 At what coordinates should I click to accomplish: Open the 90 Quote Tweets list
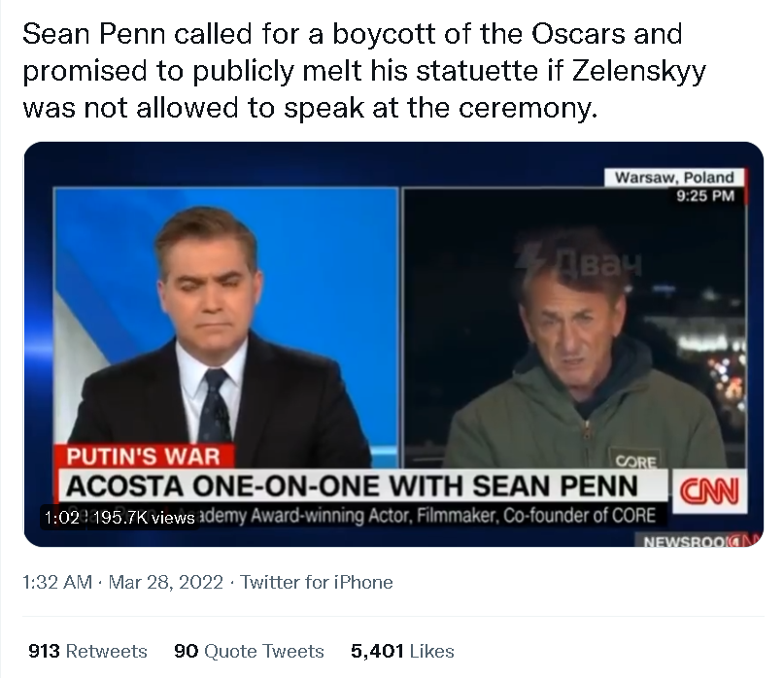tap(249, 651)
